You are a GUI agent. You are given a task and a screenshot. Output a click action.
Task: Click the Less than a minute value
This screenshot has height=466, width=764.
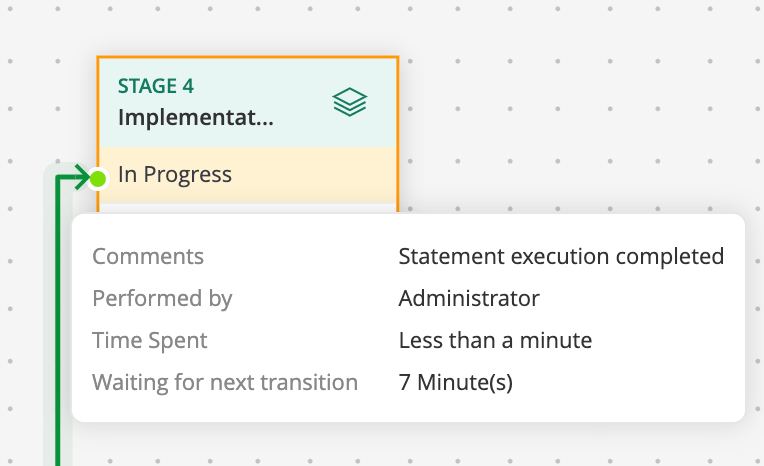pos(495,340)
